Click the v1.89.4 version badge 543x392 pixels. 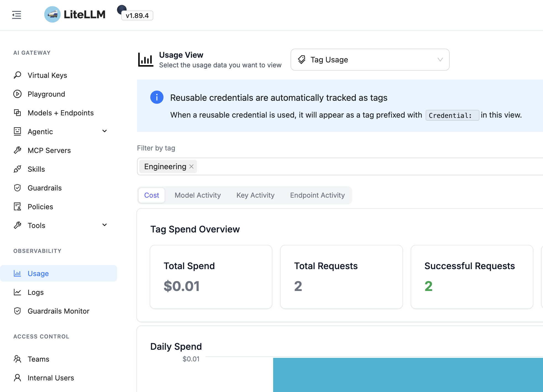tap(137, 15)
